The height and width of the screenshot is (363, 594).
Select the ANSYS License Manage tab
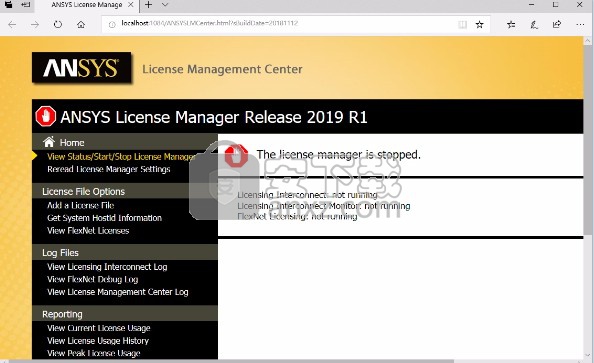pyautogui.click(x=87, y=5)
